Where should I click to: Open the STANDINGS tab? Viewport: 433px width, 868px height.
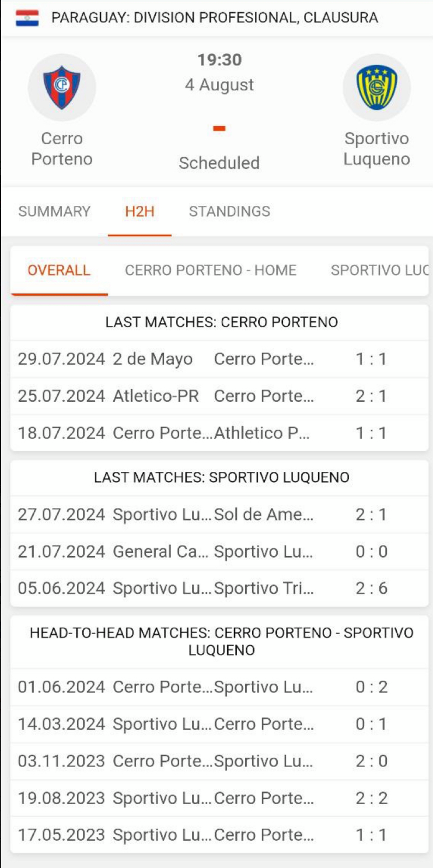click(229, 211)
